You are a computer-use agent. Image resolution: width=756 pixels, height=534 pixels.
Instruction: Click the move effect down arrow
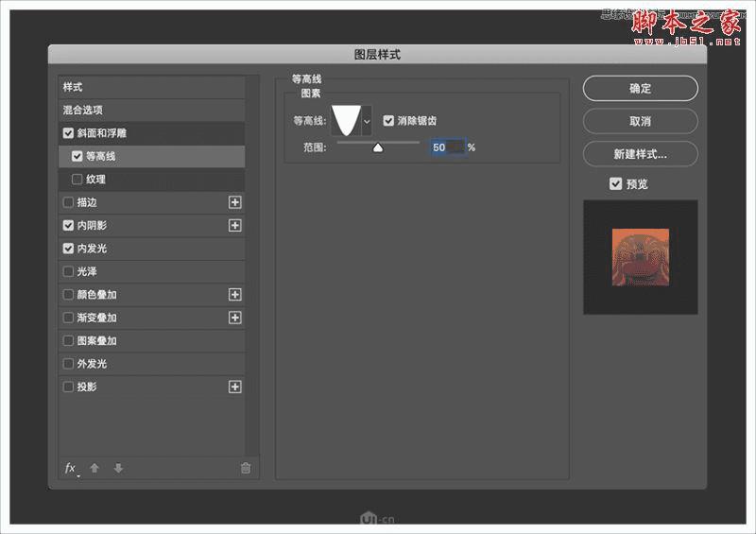(118, 468)
